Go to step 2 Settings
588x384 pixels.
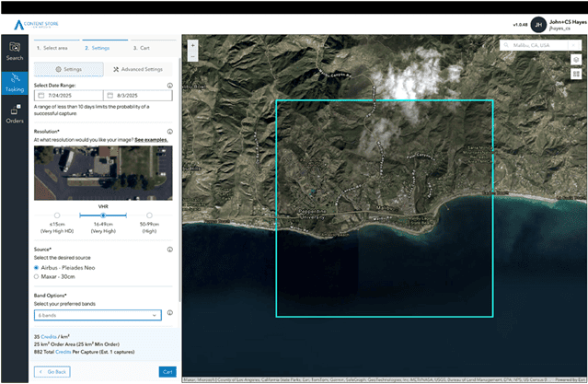(x=98, y=48)
